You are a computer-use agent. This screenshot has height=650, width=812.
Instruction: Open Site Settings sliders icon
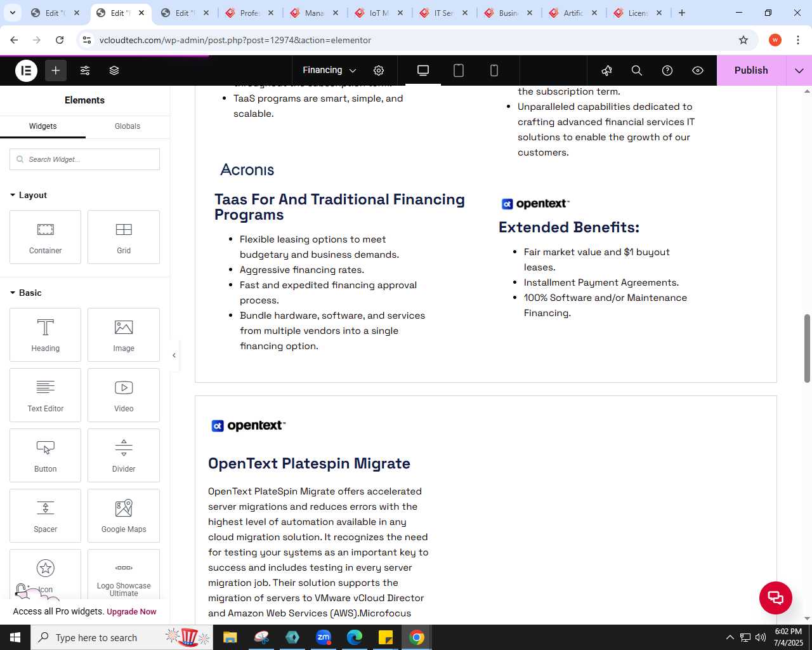coord(85,70)
